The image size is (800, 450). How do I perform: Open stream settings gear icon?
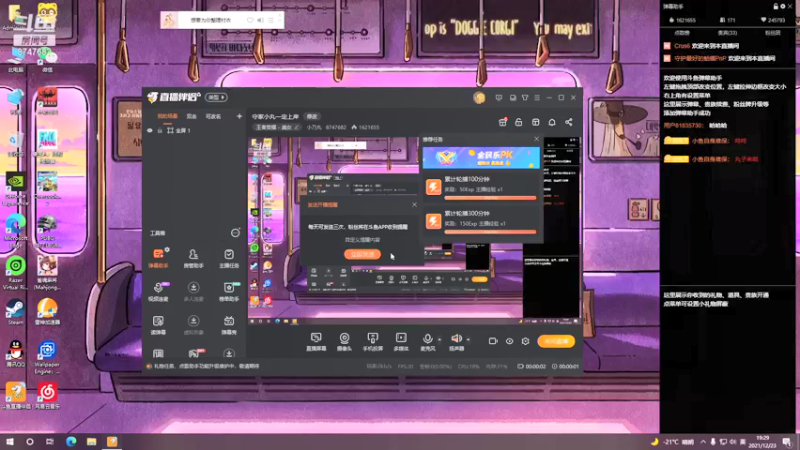pos(526,341)
